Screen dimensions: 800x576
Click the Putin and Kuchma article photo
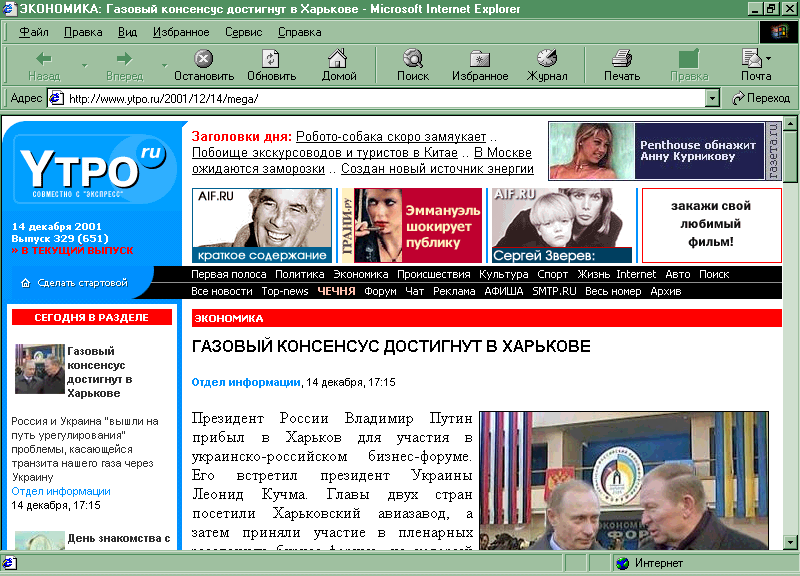click(623, 480)
